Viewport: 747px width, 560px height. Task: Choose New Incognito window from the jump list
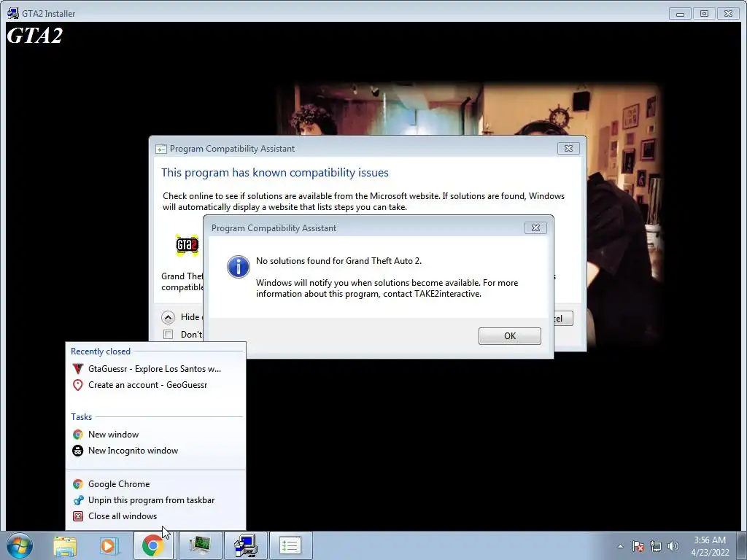coord(133,451)
